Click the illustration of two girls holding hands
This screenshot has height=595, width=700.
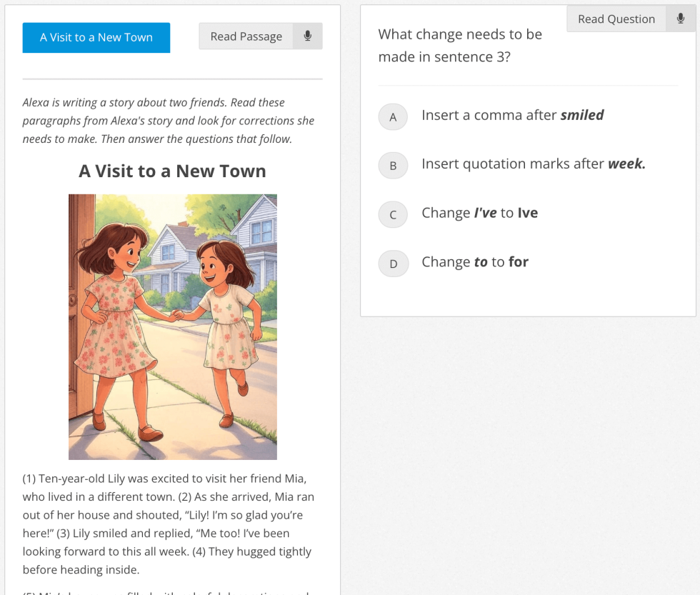pos(172,326)
